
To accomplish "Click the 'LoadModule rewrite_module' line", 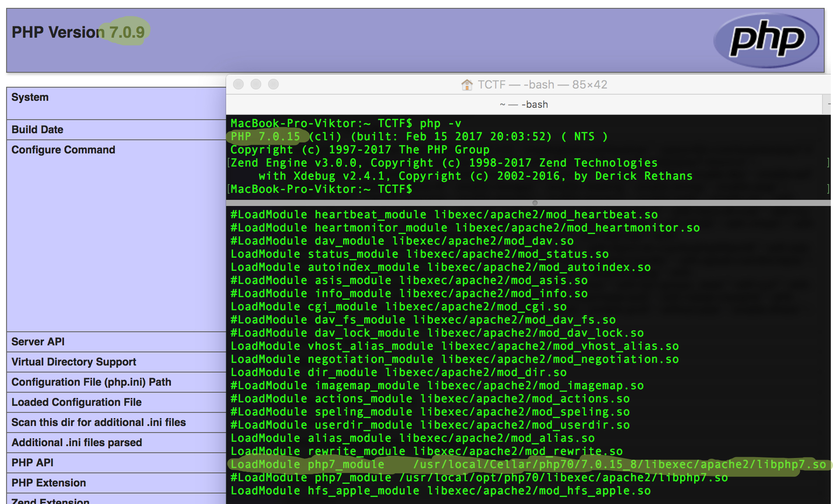I will click(426, 451).
